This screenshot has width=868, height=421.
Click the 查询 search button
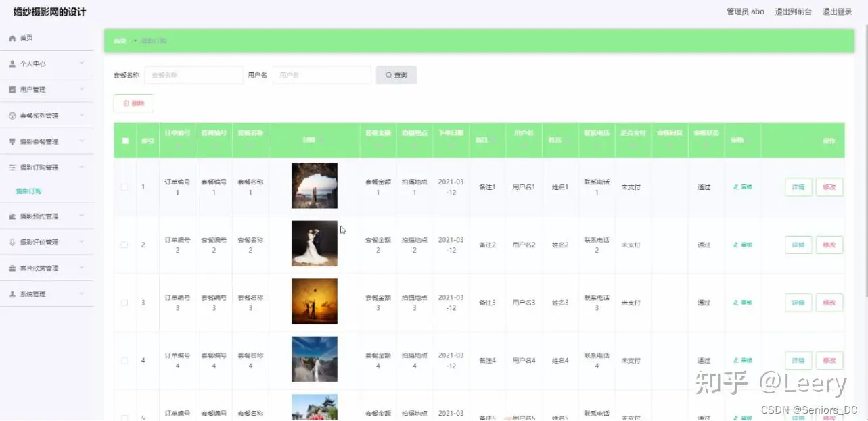click(x=396, y=75)
